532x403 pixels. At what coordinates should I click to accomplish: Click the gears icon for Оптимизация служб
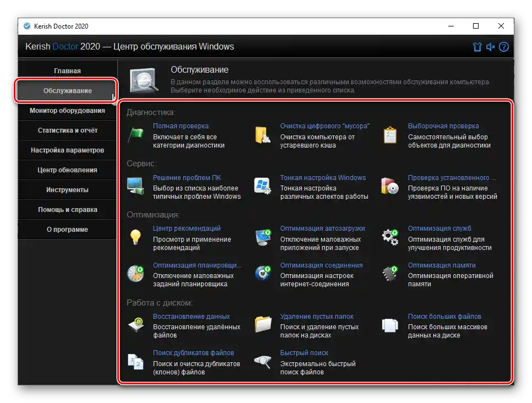pos(390,237)
